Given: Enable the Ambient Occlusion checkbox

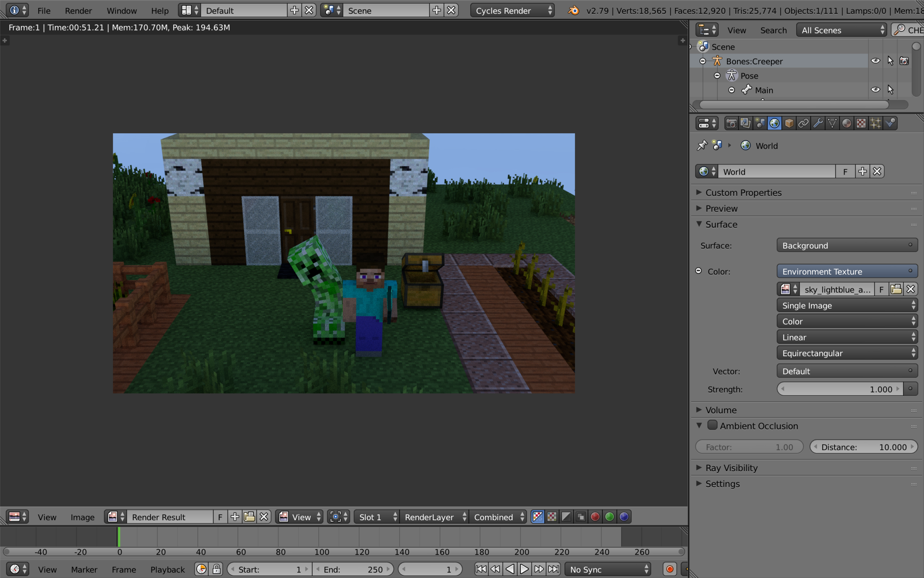Looking at the screenshot, I should [712, 425].
